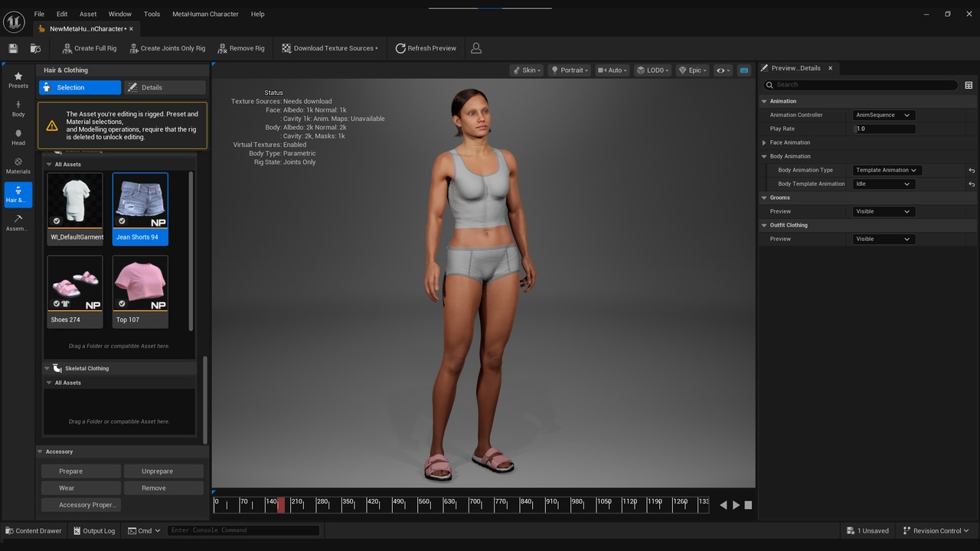Expand the Face Animation section
The image size is (980, 551).
tap(764, 142)
